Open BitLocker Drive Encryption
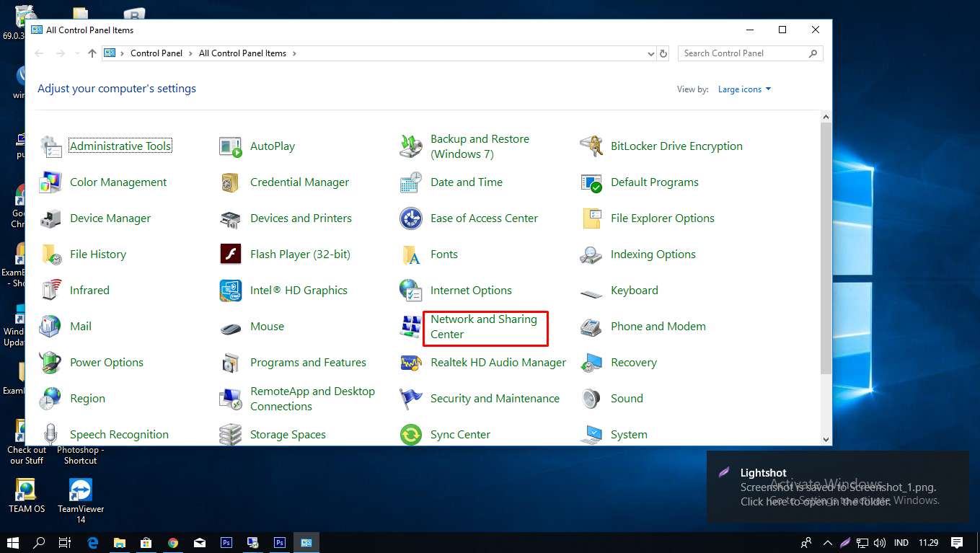The image size is (980, 553). click(x=676, y=146)
